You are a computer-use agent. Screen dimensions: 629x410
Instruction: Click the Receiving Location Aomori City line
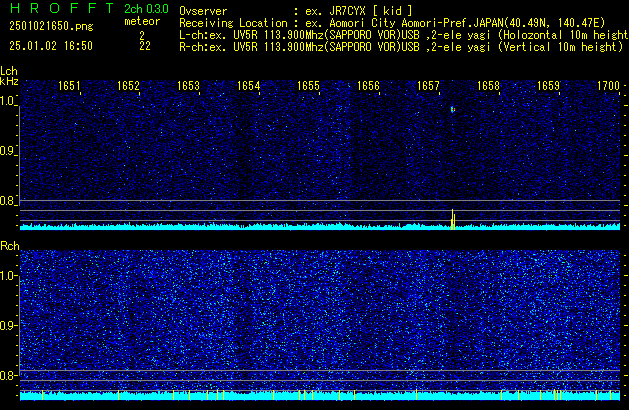[392, 23]
